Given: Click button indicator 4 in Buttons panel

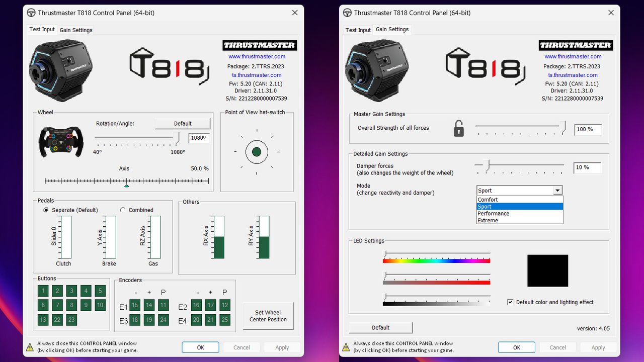Looking at the screenshot, I should (x=86, y=291).
